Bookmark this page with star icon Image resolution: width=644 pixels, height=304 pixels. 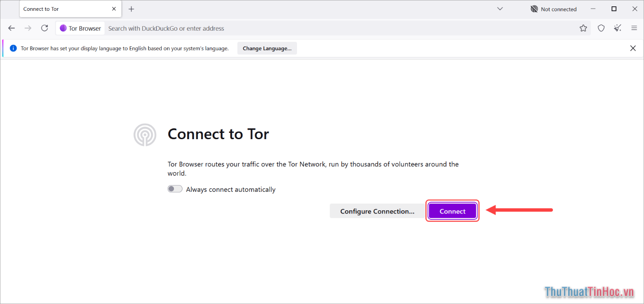[x=583, y=28]
